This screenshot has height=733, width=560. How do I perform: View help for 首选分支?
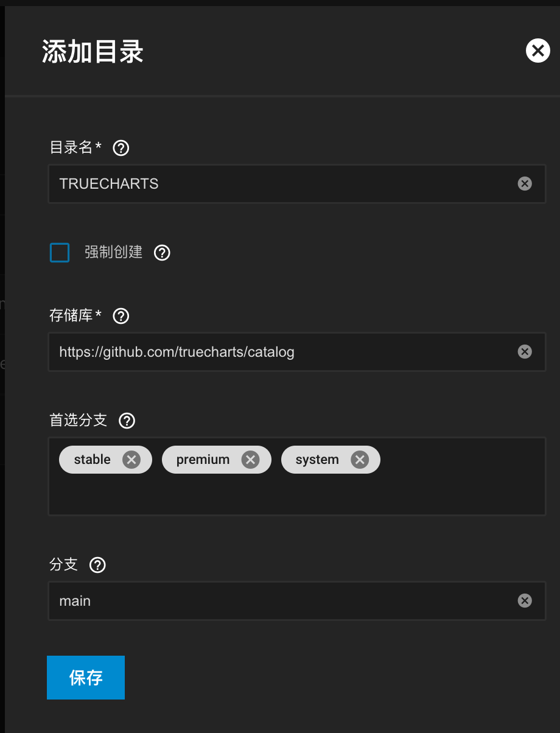point(127,421)
